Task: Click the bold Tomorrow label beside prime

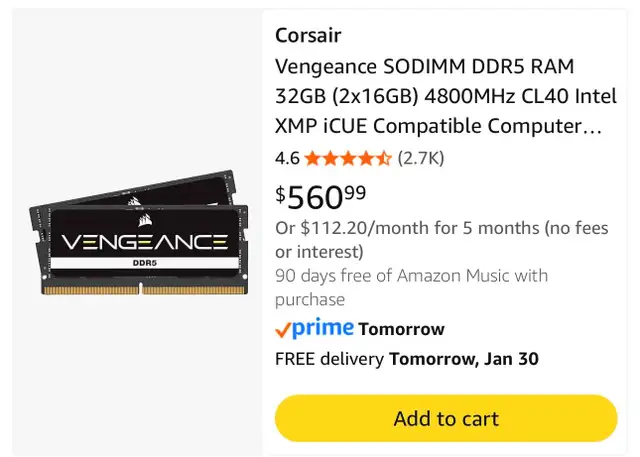Action: coord(401,329)
